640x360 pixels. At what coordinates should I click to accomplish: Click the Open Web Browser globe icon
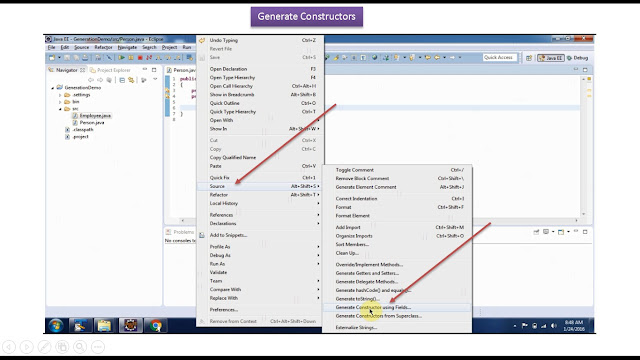[375, 58]
